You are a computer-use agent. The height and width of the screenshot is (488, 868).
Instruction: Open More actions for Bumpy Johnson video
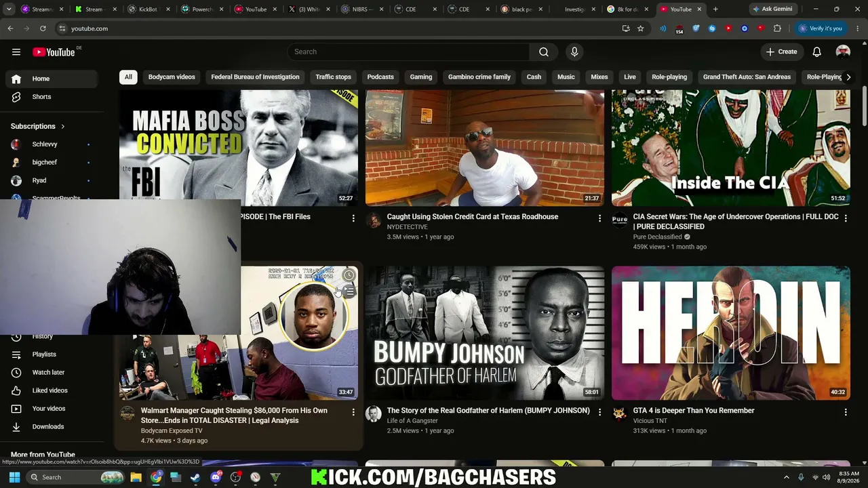(x=599, y=412)
